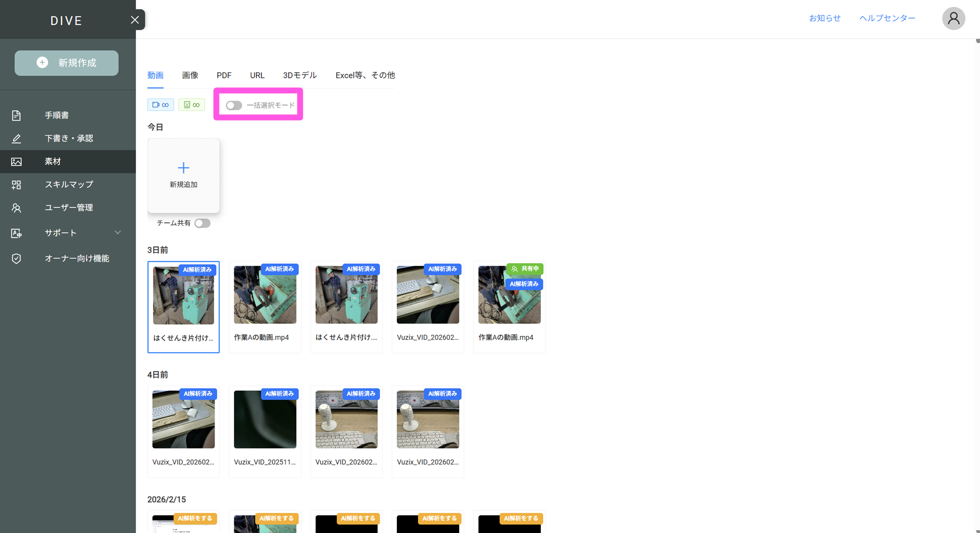Expand the サポート menu chevron
The image size is (980, 533).
(x=118, y=232)
